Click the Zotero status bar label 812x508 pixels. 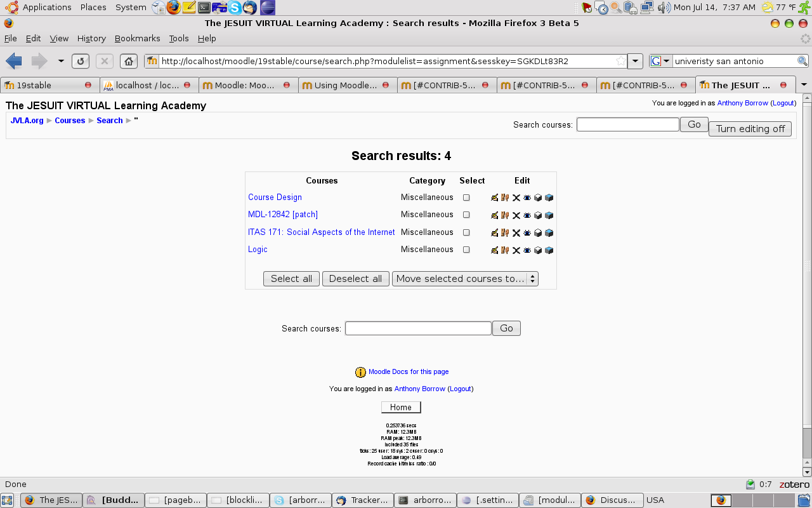click(794, 485)
